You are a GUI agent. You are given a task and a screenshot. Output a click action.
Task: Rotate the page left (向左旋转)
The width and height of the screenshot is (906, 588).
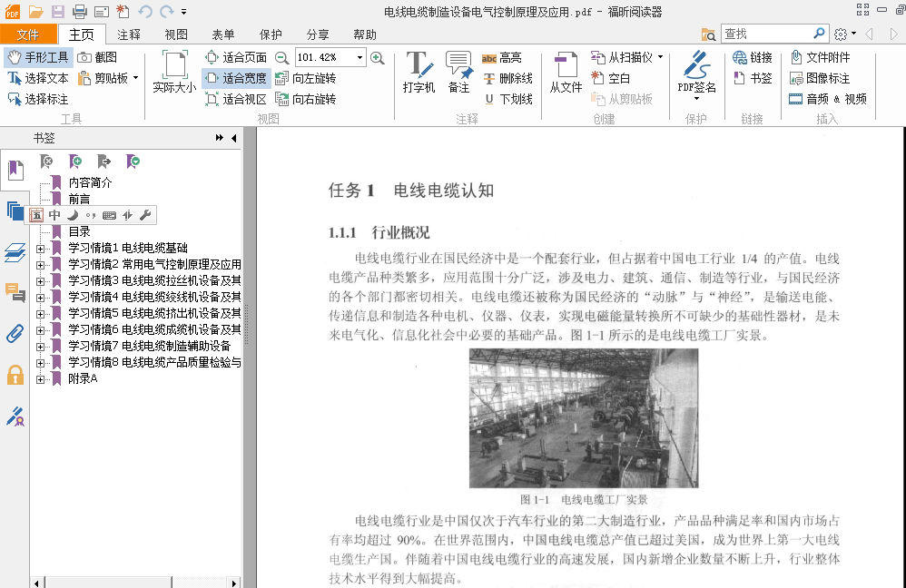(x=305, y=78)
